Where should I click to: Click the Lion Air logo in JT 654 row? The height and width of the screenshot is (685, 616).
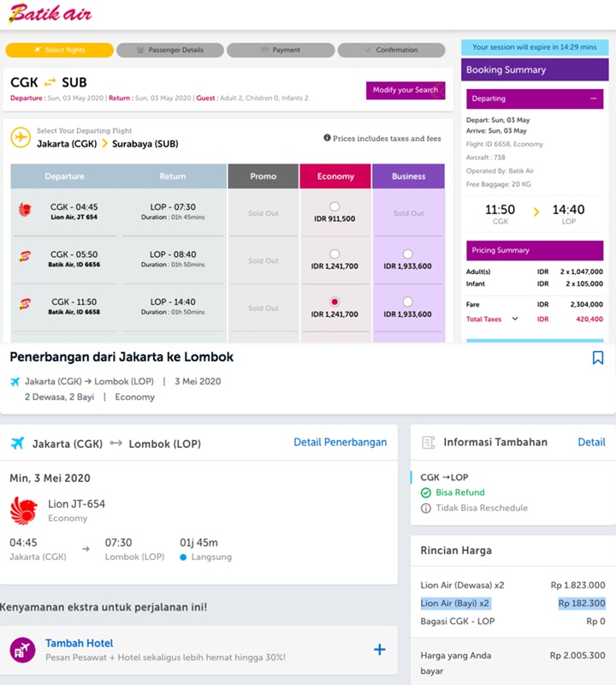point(25,210)
